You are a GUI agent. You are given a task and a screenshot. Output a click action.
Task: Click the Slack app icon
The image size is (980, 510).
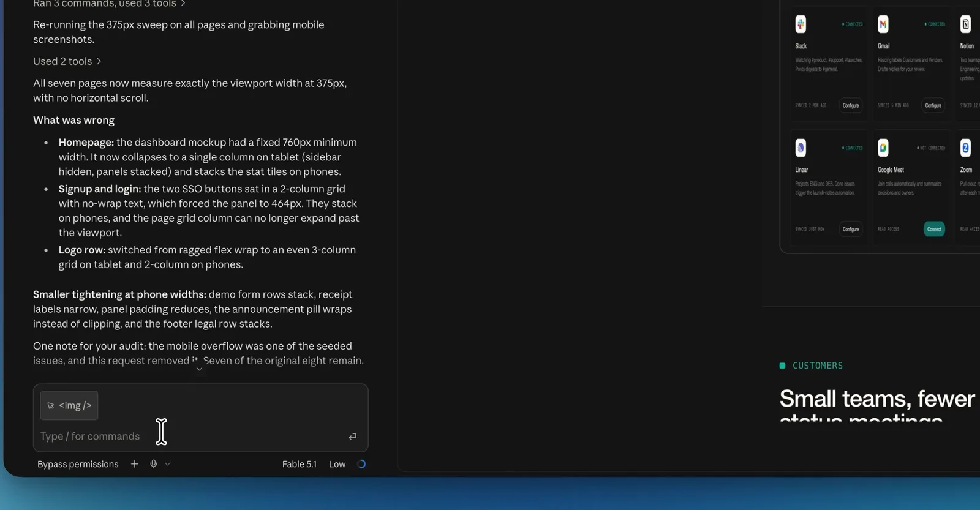(x=801, y=24)
